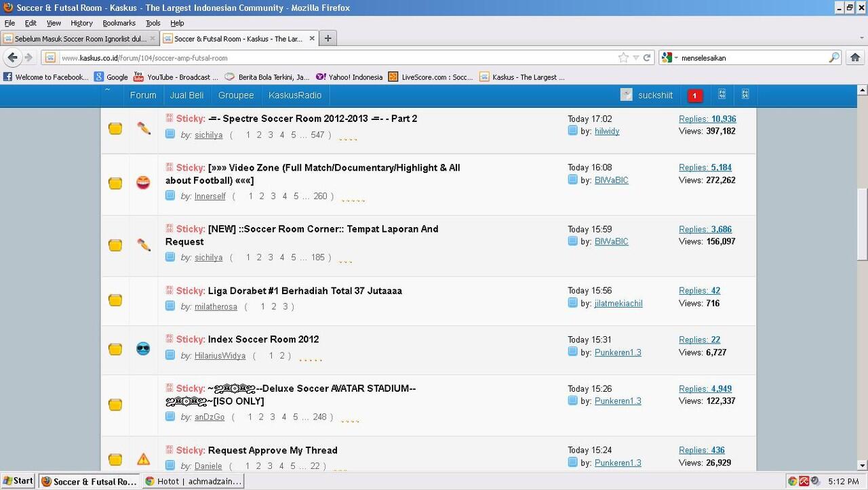This screenshot has height=490, width=868.
Task: Click the last-post icon before hilwidy
Action: coord(572,131)
